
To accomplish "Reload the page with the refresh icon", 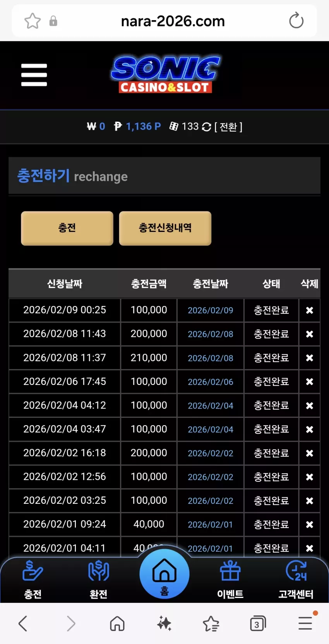I will 296,21.
